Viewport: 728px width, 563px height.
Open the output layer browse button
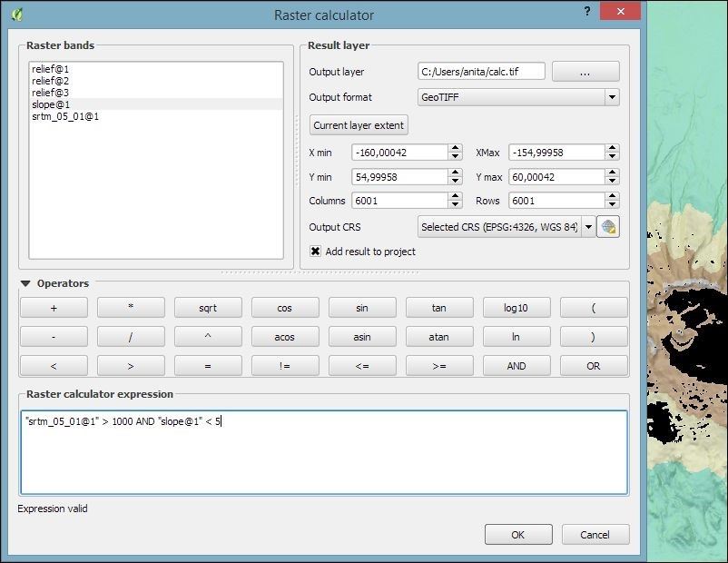[585, 72]
